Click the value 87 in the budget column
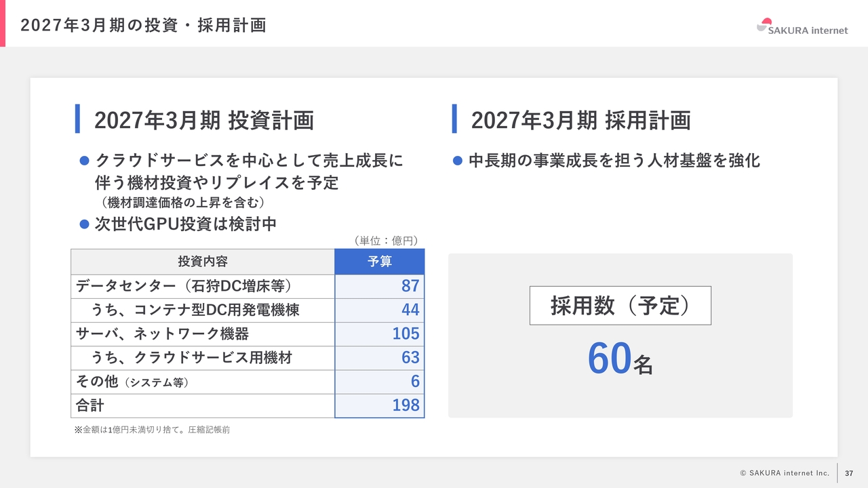 click(x=410, y=286)
